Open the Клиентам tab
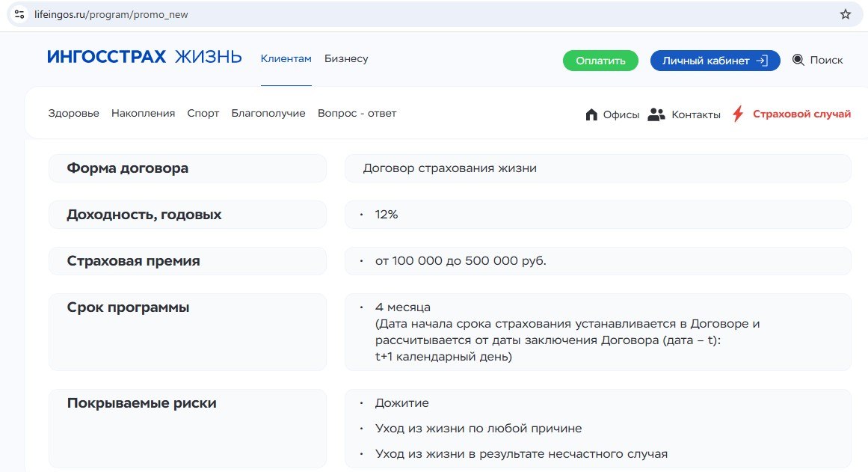This screenshot has height=472, width=868. 286,59
